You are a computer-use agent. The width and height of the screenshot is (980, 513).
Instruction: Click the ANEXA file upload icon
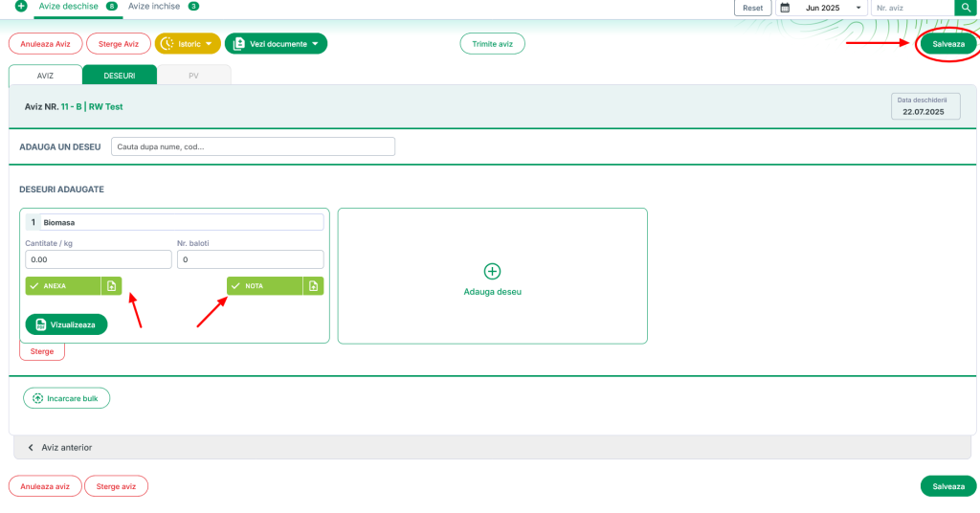[111, 286]
